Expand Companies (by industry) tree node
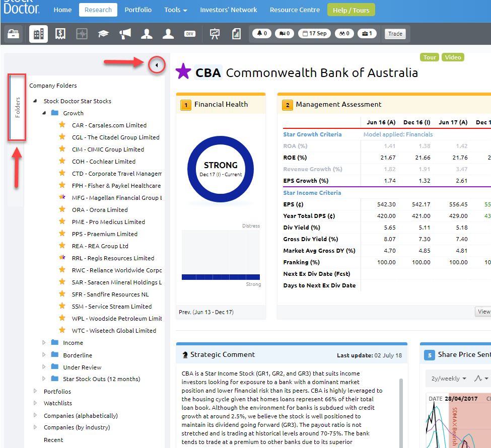 [x=35, y=427]
